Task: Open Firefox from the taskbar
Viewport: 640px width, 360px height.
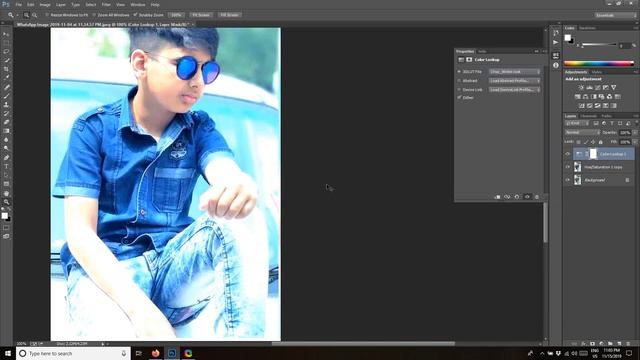Action: point(156,353)
